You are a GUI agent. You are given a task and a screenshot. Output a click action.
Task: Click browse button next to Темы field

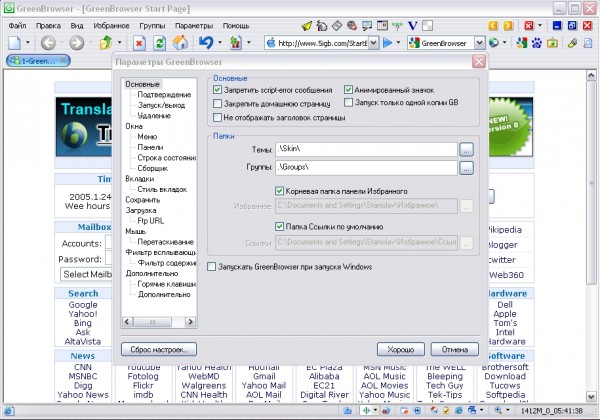pos(466,150)
